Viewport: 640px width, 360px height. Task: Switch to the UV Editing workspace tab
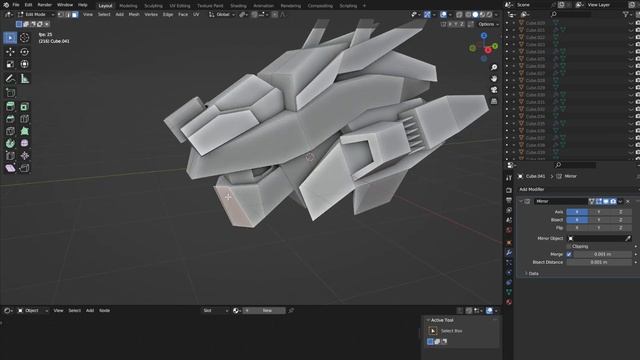[180, 6]
